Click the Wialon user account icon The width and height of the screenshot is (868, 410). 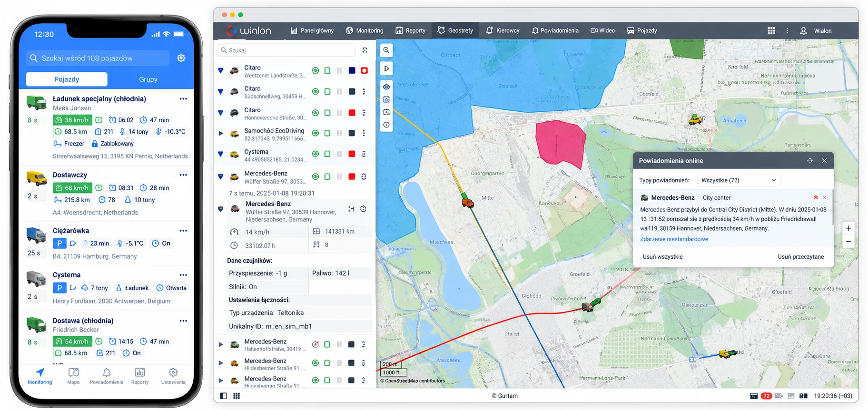coord(803,30)
